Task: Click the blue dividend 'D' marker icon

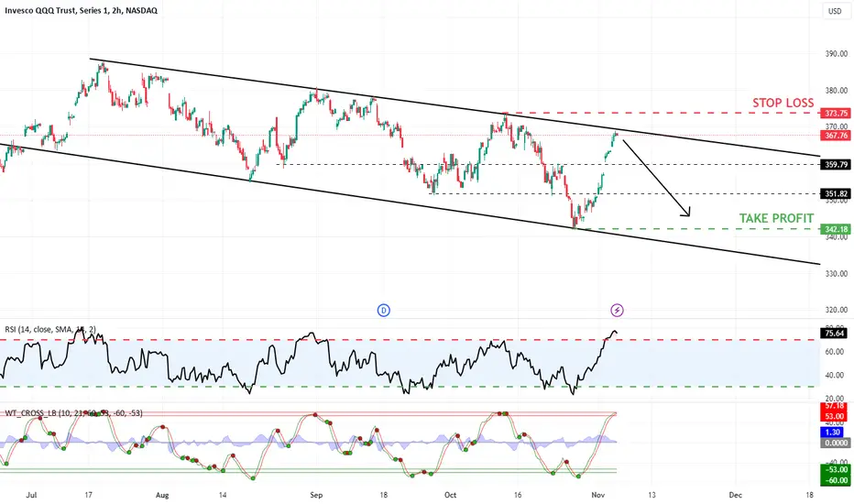Action: (x=383, y=311)
